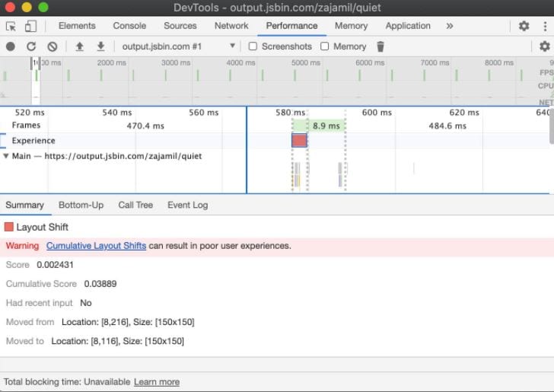Viewport: 554px width, 392px height.
Task: Click the load profile upload icon
Action: (x=79, y=46)
